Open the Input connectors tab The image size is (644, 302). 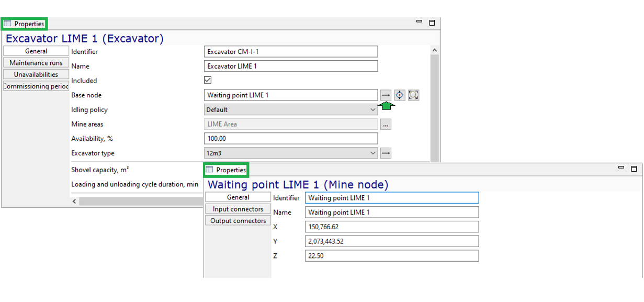(238, 209)
